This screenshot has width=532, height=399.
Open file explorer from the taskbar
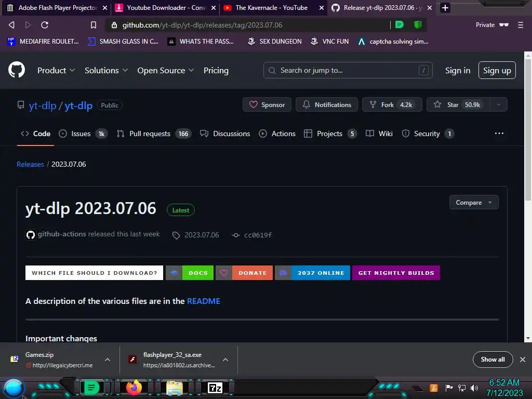175,388
